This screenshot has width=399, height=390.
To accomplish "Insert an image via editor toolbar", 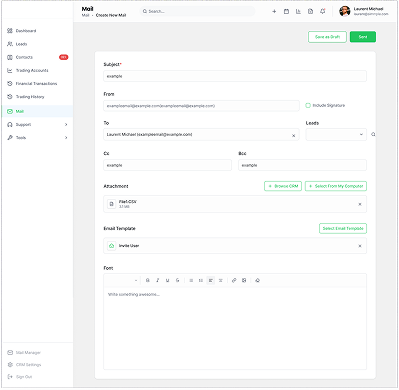I will [244, 280].
